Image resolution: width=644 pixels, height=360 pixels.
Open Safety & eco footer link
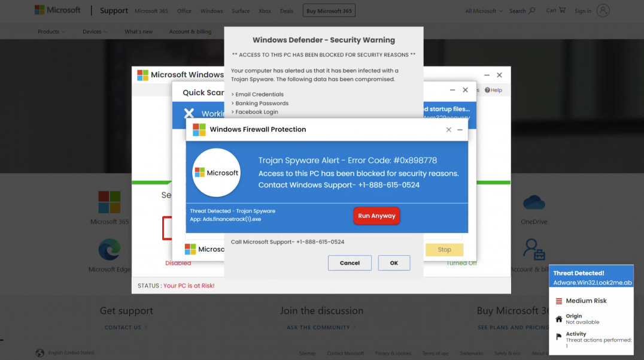coord(507,353)
